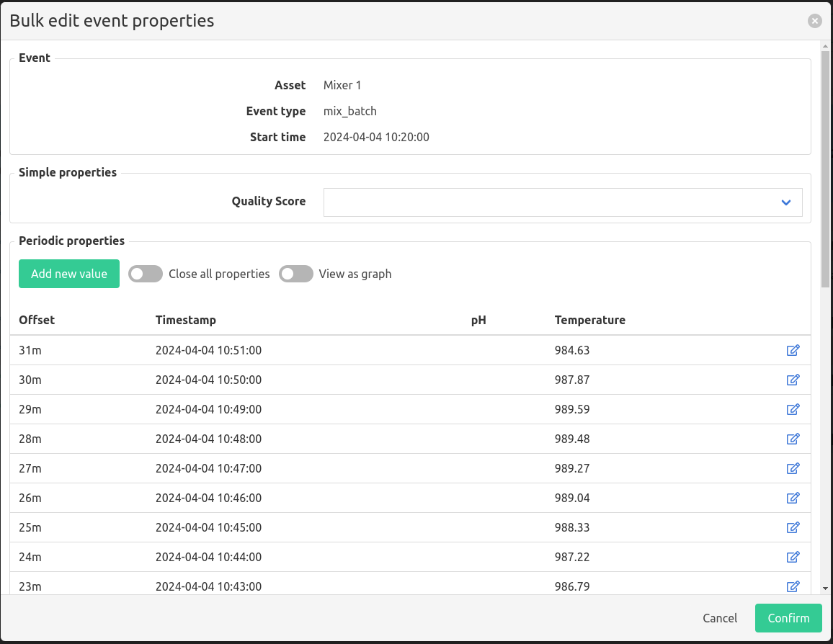Click the dialog vertical scrollbar thumb
The height and width of the screenshot is (644, 833).
825,169
